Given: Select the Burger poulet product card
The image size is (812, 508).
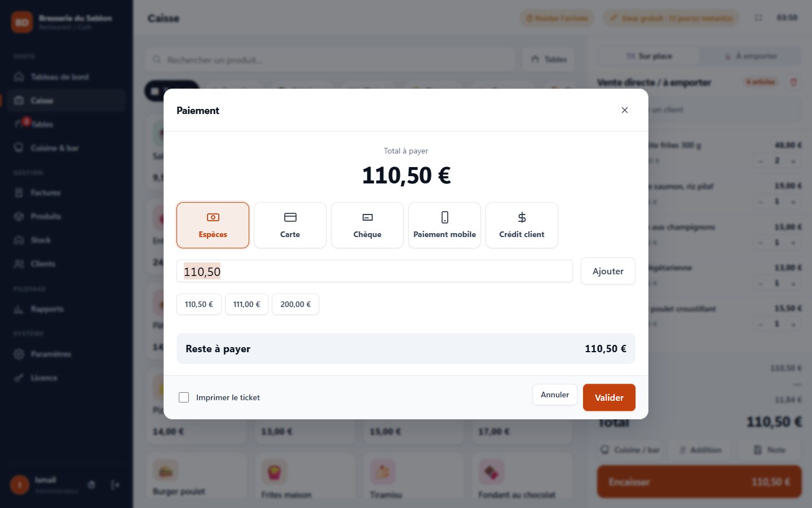Looking at the screenshot, I should click(x=196, y=475).
